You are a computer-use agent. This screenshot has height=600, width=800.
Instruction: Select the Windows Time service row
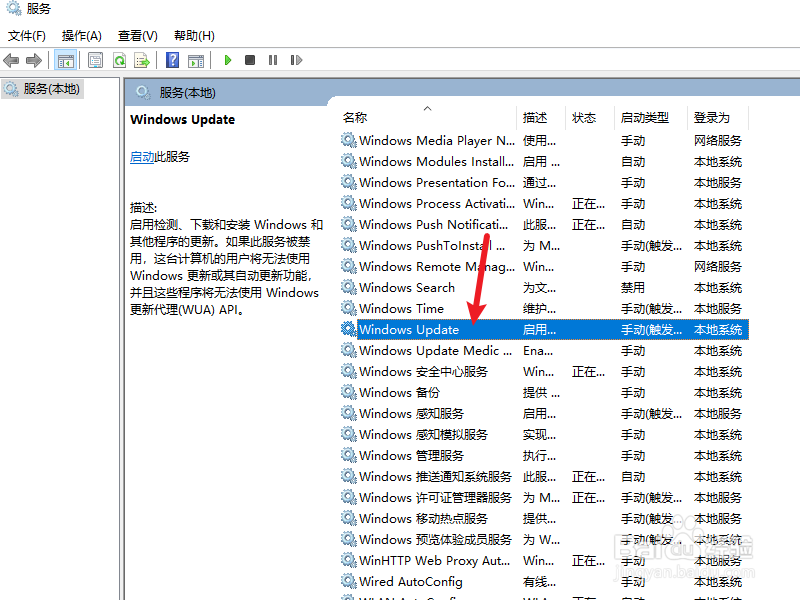click(401, 308)
